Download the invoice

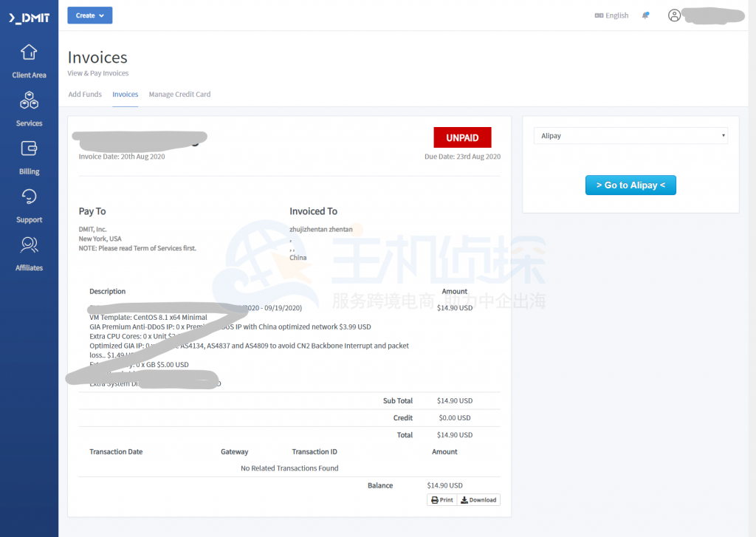point(478,500)
